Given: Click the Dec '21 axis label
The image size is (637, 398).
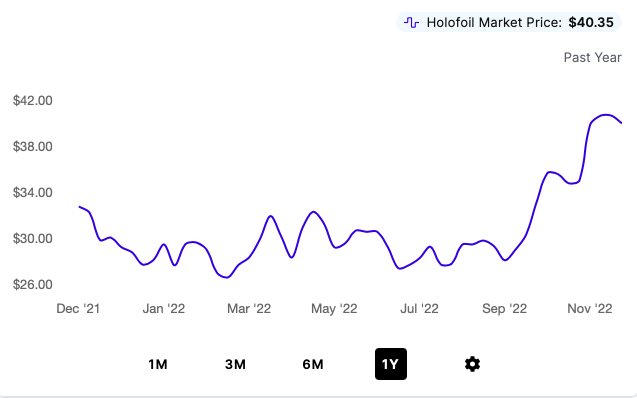Looking at the screenshot, I should (x=78, y=309).
